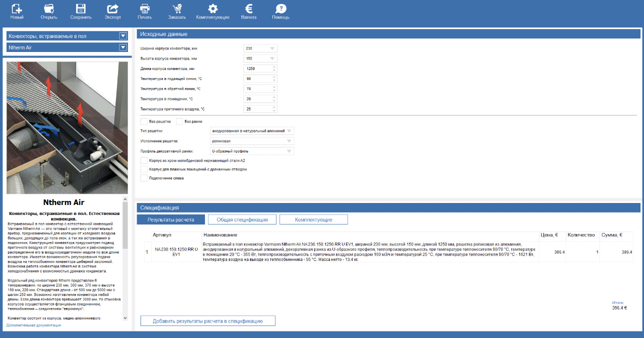The height and width of the screenshot is (338, 644).
Task: Switch to the Общая спецификация tab
Action: pyautogui.click(x=241, y=219)
